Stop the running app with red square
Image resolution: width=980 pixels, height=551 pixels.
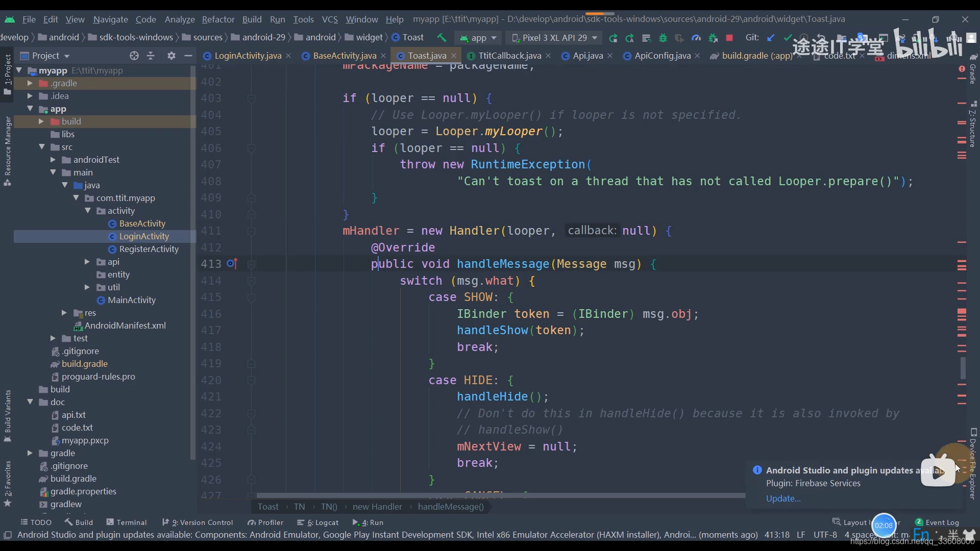729,38
